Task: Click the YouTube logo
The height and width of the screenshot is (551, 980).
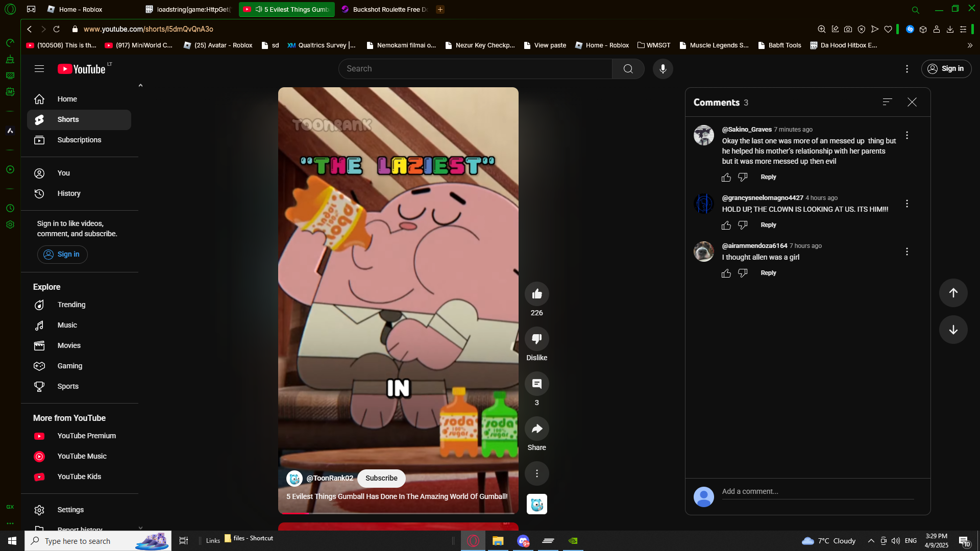Action: [82, 69]
